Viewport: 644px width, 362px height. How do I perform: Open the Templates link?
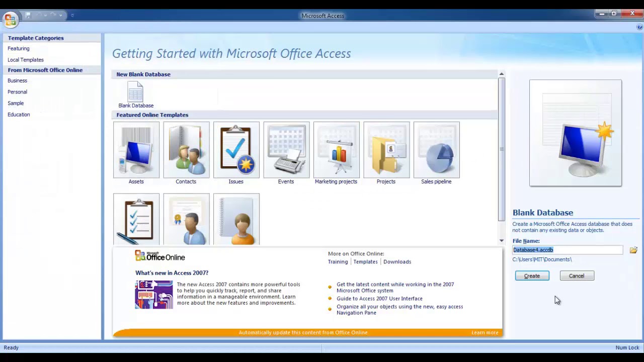click(x=365, y=262)
